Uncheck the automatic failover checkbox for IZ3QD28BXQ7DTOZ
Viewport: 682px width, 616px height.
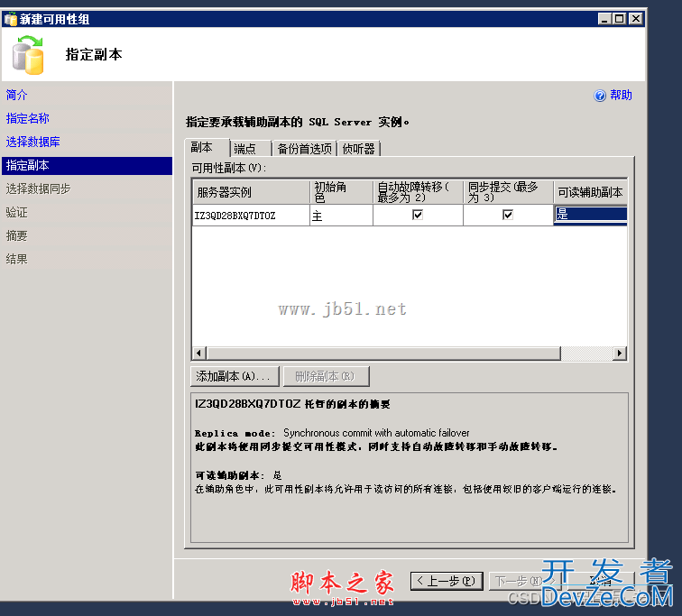tap(418, 215)
